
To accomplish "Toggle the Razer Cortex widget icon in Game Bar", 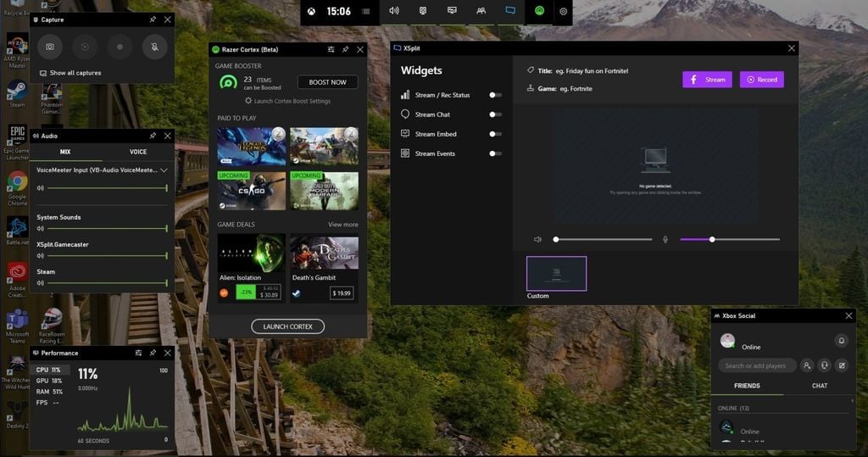I will pyautogui.click(x=539, y=10).
